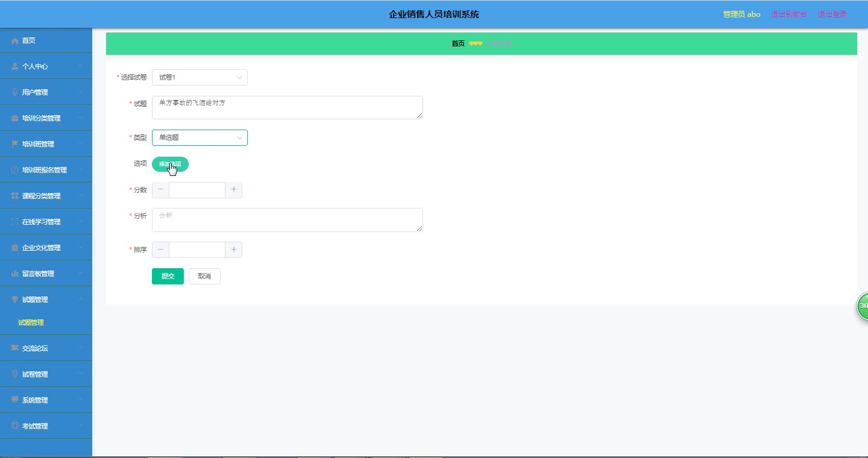Click the 企业销售人员培训系统 header title
The height and width of the screenshot is (458, 868).
point(434,14)
